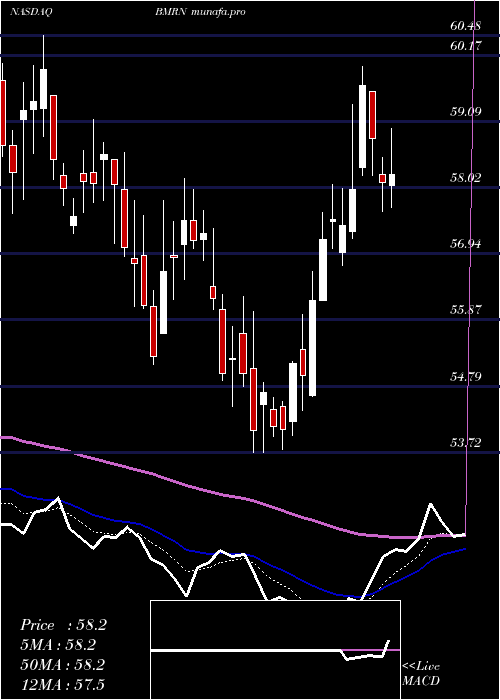This screenshot has height=700, width=500.
Task: Click the 60.48 price level label
Action: coord(466,26)
